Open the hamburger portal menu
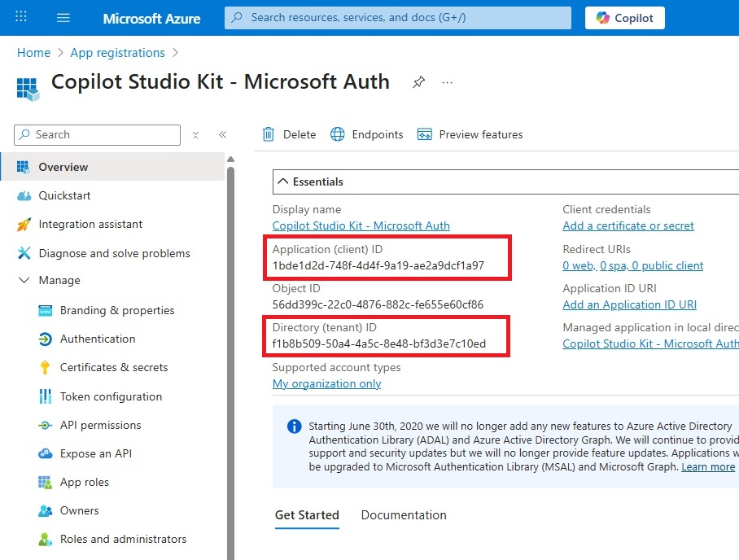Screen dimensions: 739x560 pyautogui.click(x=63, y=18)
